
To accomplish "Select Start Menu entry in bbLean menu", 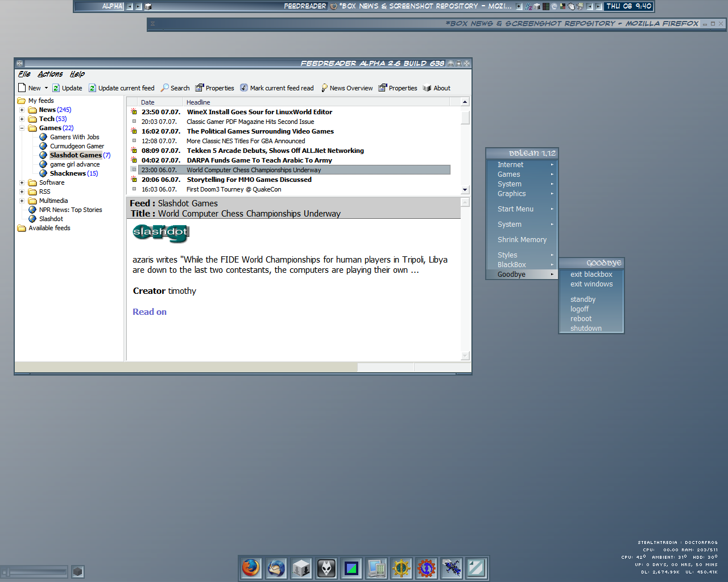I will 522,209.
